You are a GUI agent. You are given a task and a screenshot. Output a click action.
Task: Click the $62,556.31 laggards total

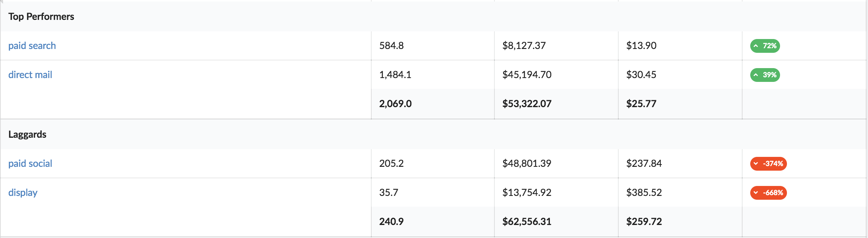coord(527,222)
